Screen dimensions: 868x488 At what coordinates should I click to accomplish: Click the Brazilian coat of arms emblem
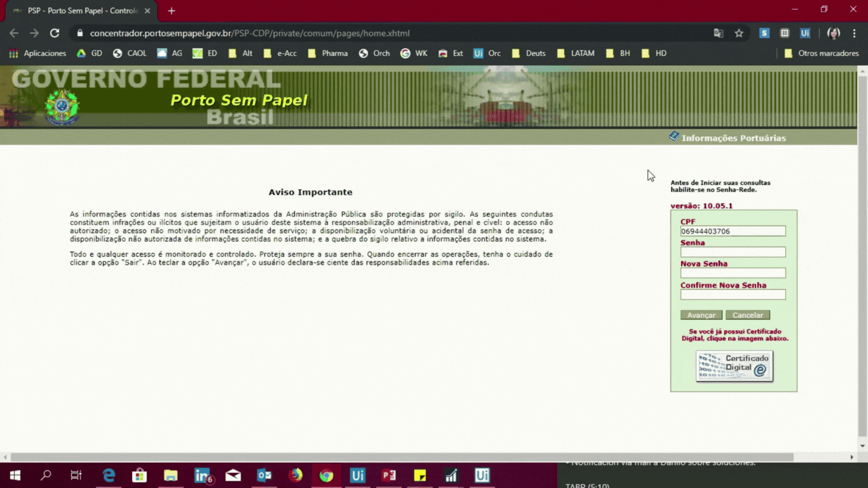[x=62, y=107]
